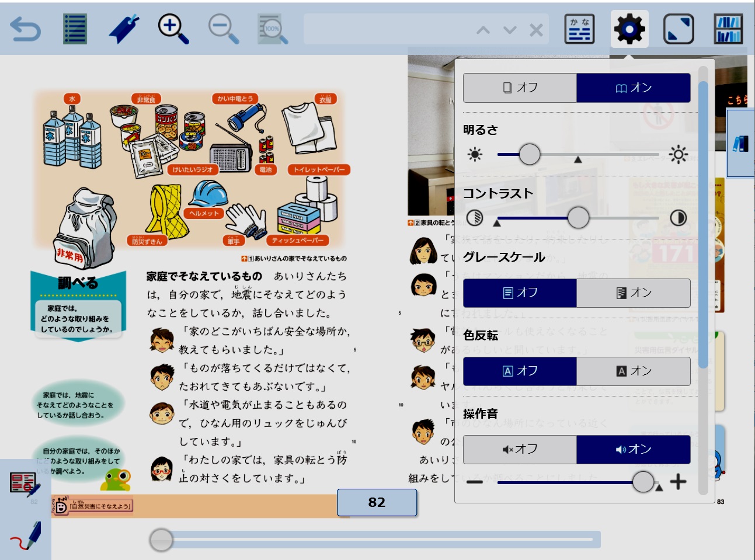The width and height of the screenshot is (755, 560).
Task: Click the 色反転 label
Action: (x=481, y=335)
